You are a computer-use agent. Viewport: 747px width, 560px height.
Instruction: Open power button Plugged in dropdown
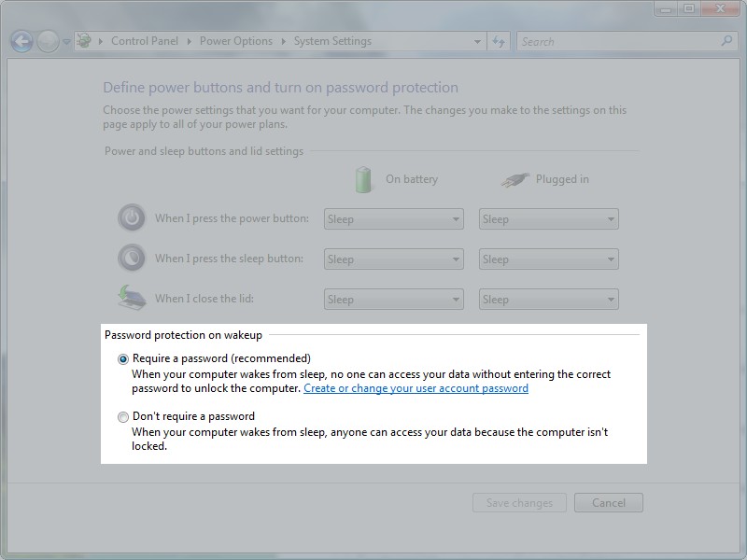point(549,219)
